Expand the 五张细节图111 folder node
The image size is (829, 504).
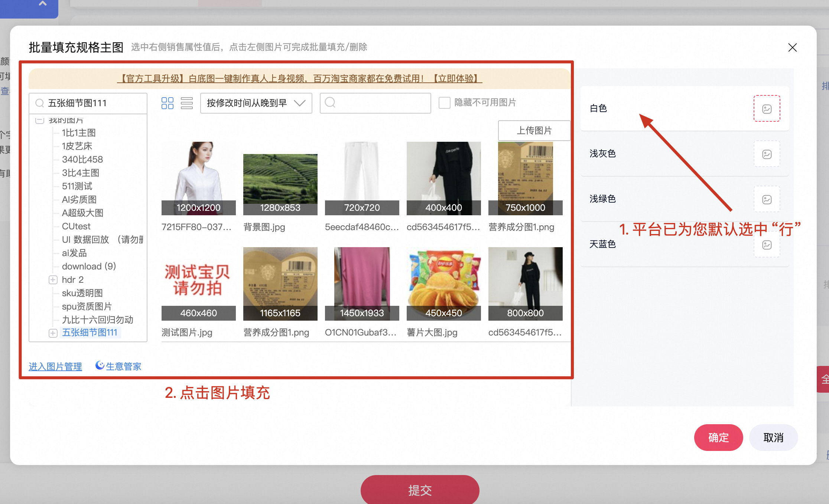53,333
